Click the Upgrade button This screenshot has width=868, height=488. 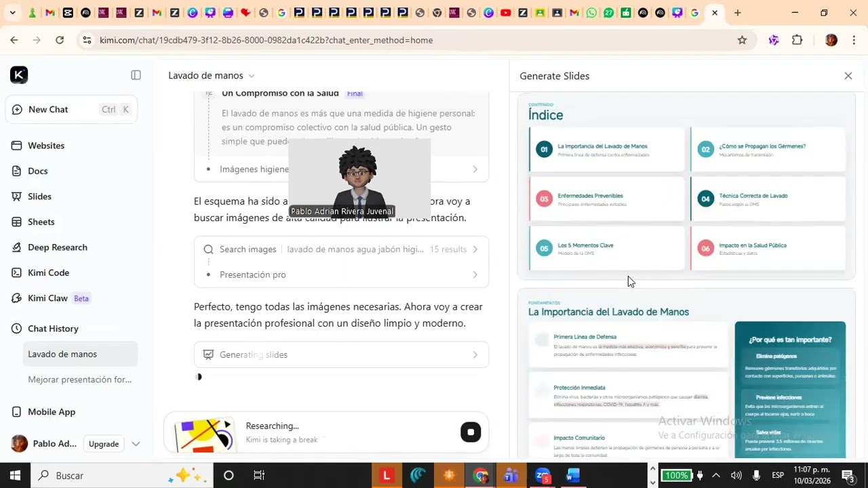(104, 444)
